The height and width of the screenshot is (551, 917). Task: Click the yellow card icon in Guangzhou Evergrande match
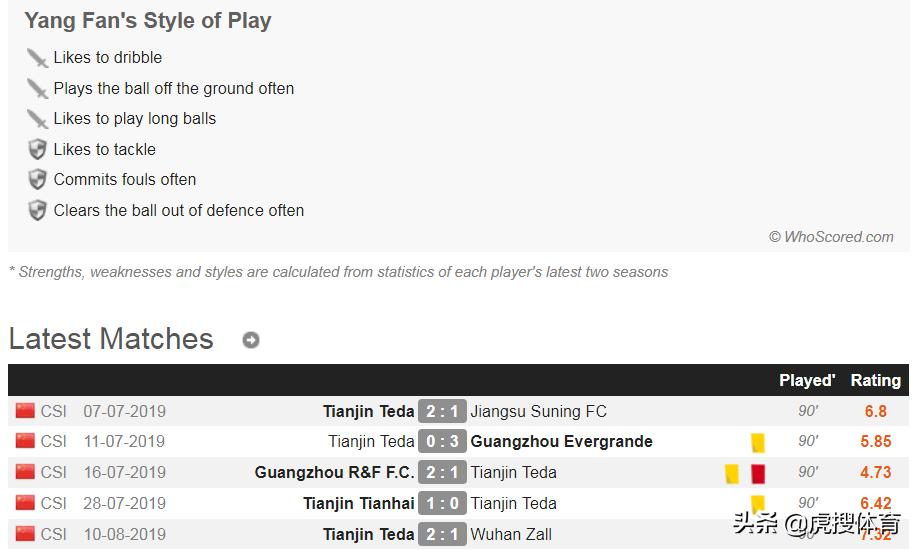click(x=757, y=442)
